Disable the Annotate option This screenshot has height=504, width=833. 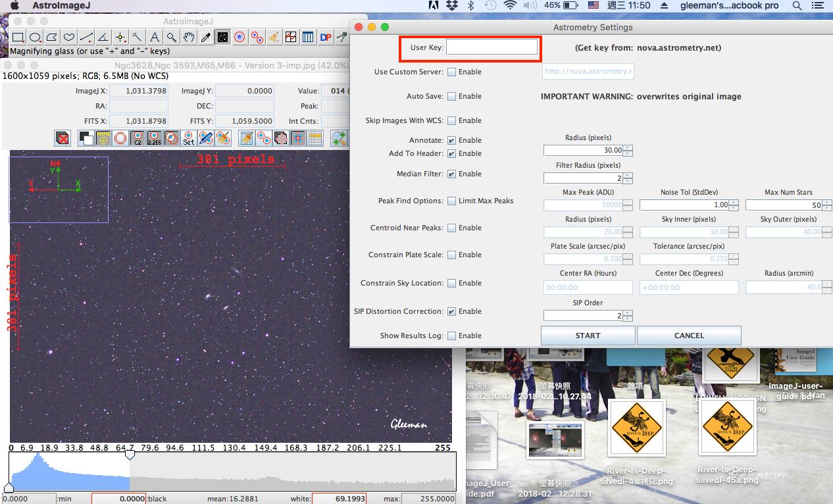pos(452,140)
